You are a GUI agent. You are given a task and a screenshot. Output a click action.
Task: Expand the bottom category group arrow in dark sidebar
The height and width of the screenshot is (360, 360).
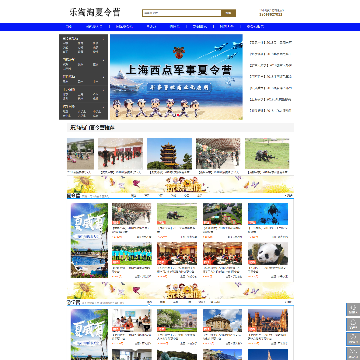[x=104, y=107]
